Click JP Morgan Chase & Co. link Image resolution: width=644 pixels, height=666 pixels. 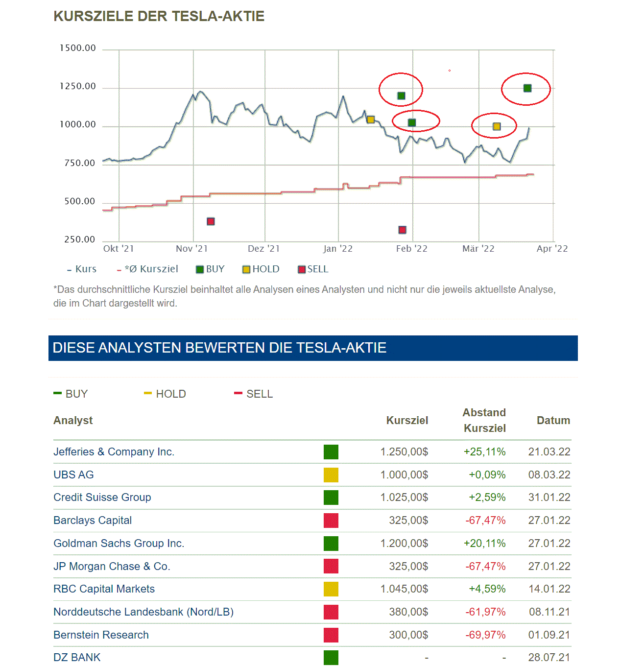[112, 566]
